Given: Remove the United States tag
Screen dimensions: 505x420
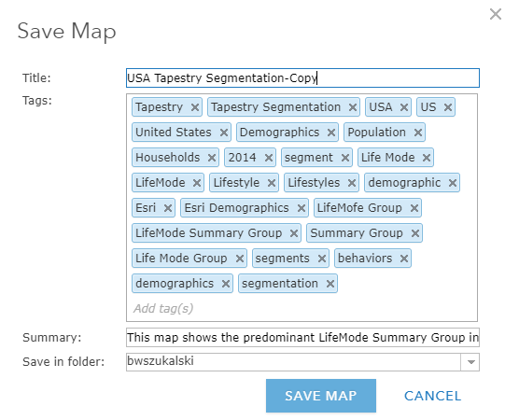Looking at the screenshot, I should coord(224,133).
